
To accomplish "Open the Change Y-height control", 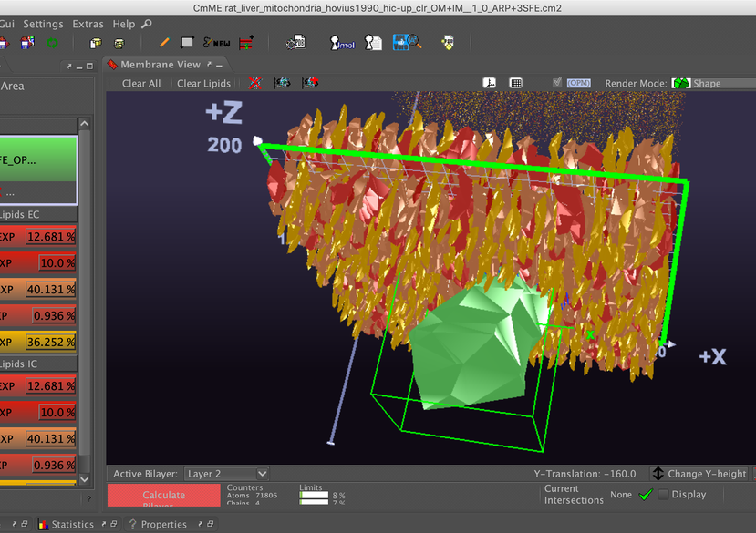I will tap(700, 474).
